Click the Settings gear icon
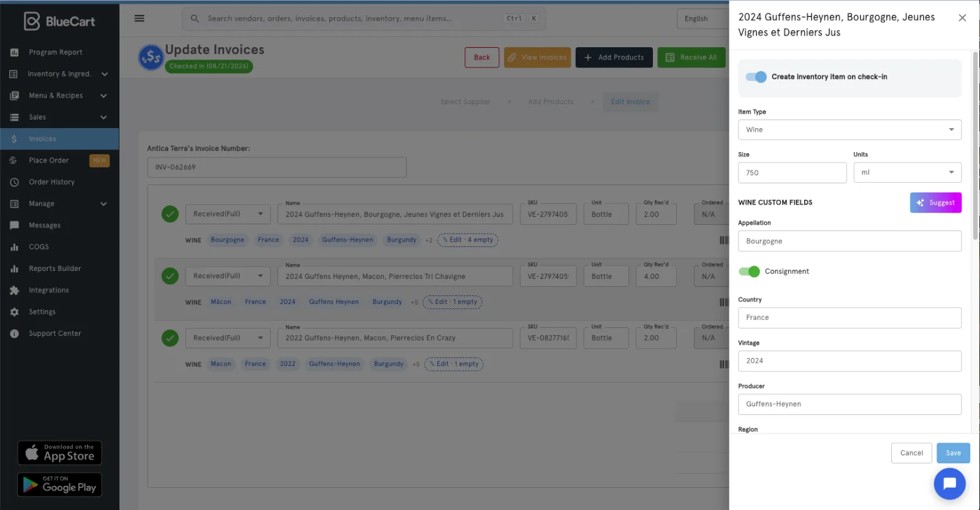Image resolution: width=980 pixels, height=510 pixels. (x=14, y=312)
